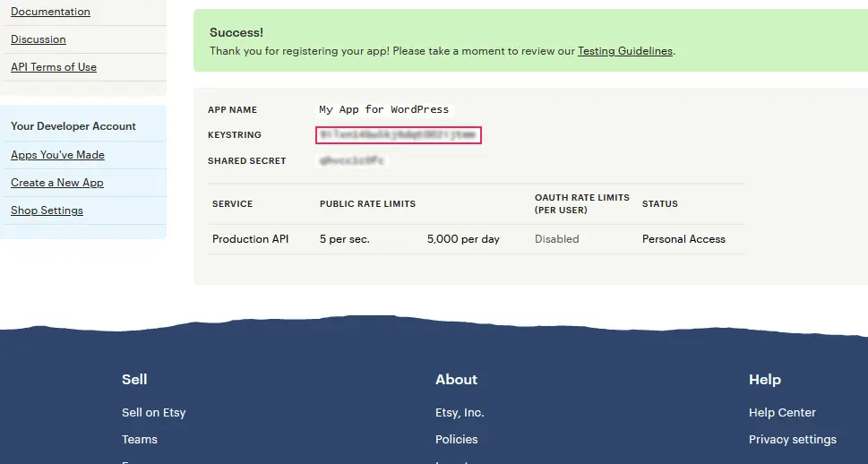The width and height of the screenshot is (868, 464).
Task: Click the 'Personal Access' status value
Action: click(683, 239)
